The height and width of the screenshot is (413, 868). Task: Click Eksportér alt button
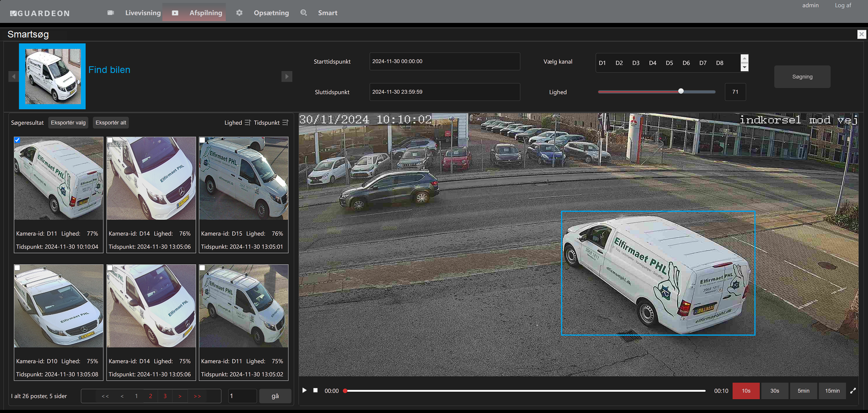(111, 123)
